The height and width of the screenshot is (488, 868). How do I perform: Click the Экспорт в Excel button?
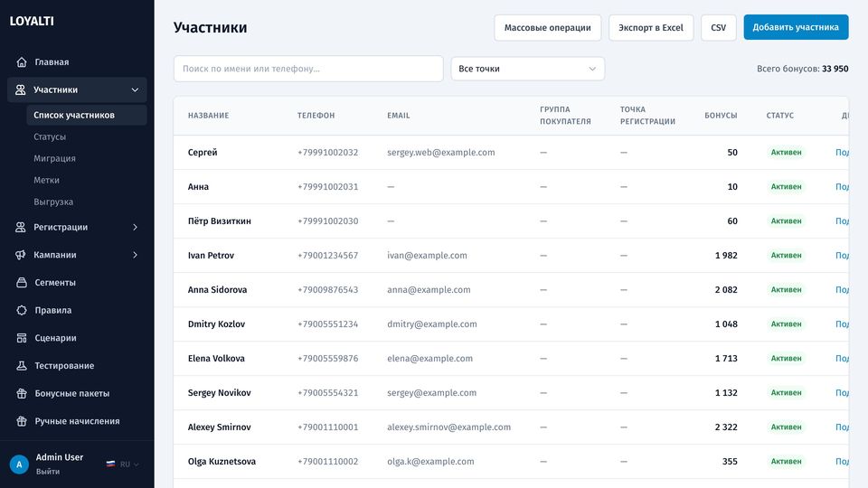(x=651, y=28)
